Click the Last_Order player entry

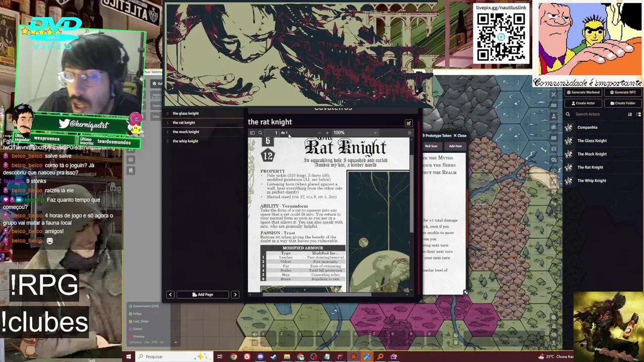138,321
